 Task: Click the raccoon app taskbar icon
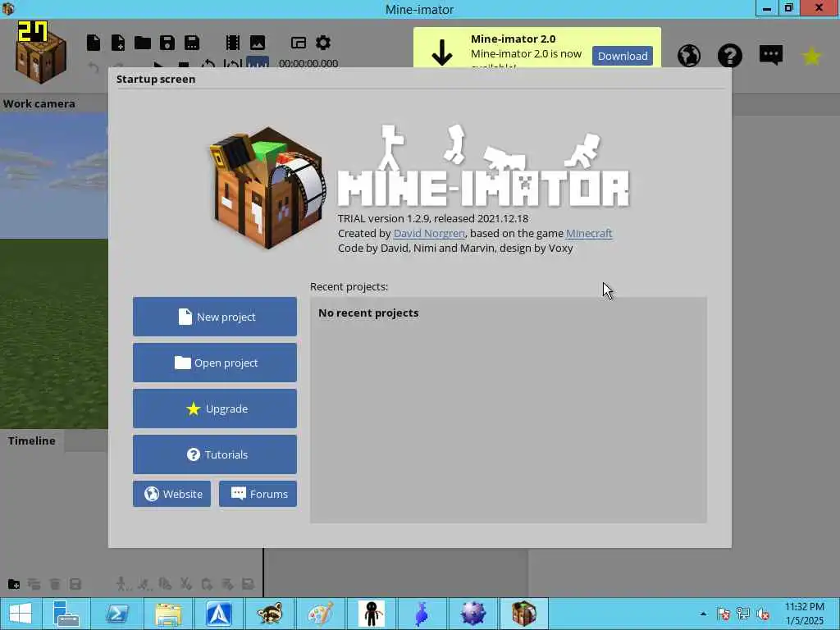coord(269,614)
